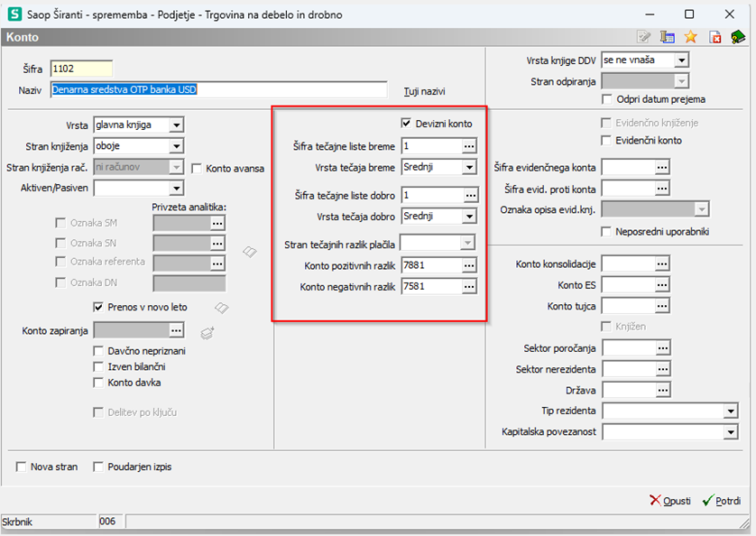Open lookup for Šifra evidenčnega konta

tap(662, 168)
